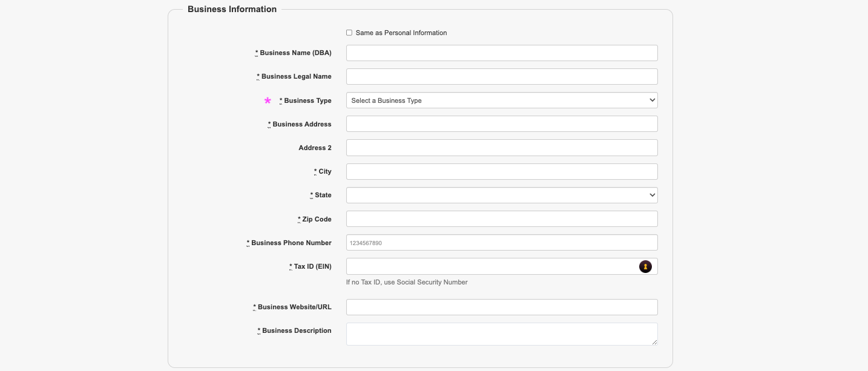Click the Zip Code field
This screenshot has height=371, width=868.
[x=502, y=219]
